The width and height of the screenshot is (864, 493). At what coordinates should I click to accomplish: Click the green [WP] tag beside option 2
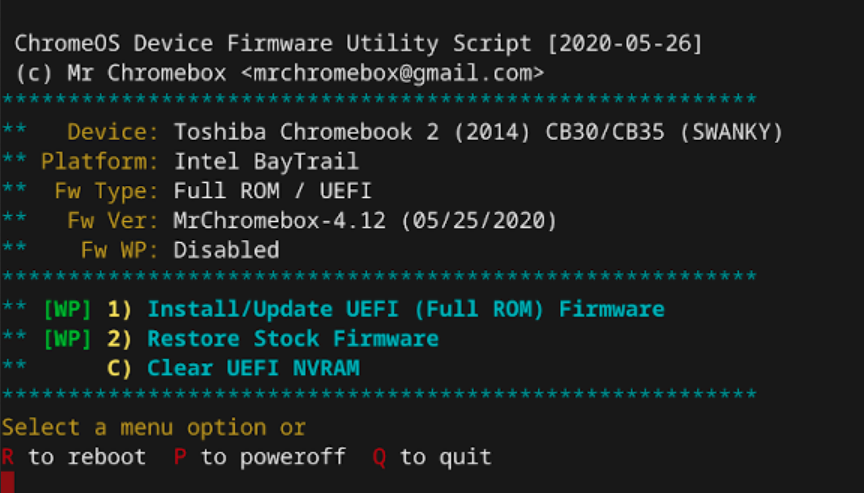pos(67,339)
